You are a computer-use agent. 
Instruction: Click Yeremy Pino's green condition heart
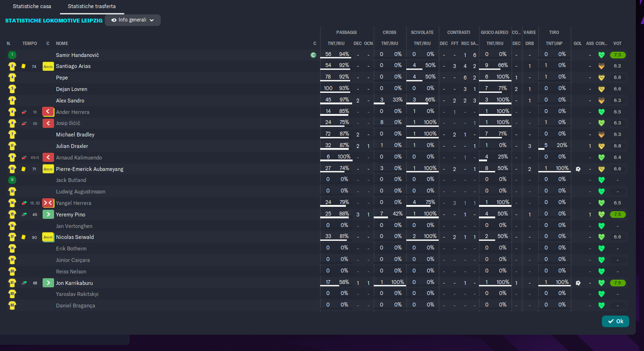click(x=601, y=215)
